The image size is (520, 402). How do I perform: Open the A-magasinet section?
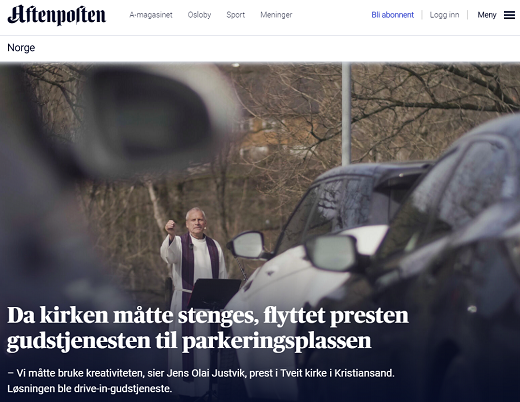[151, 15]
